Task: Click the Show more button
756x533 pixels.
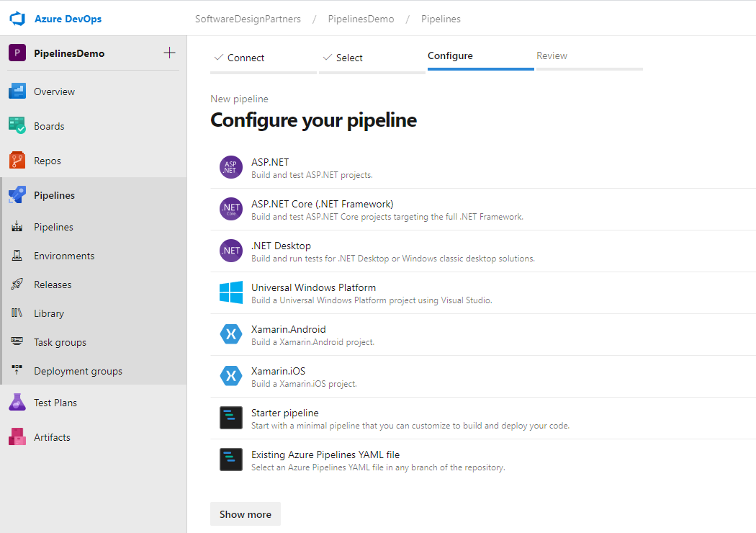Action: 245,514
